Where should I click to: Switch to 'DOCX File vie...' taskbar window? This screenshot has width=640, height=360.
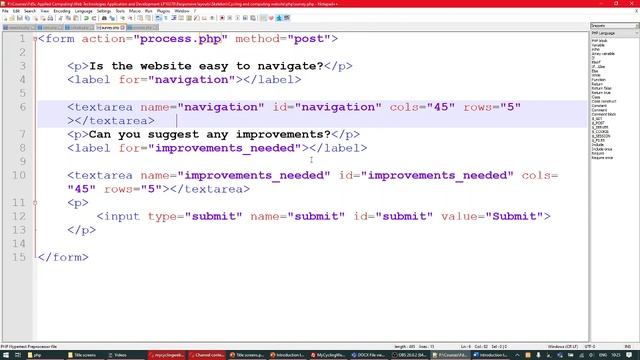pos(369,355)
